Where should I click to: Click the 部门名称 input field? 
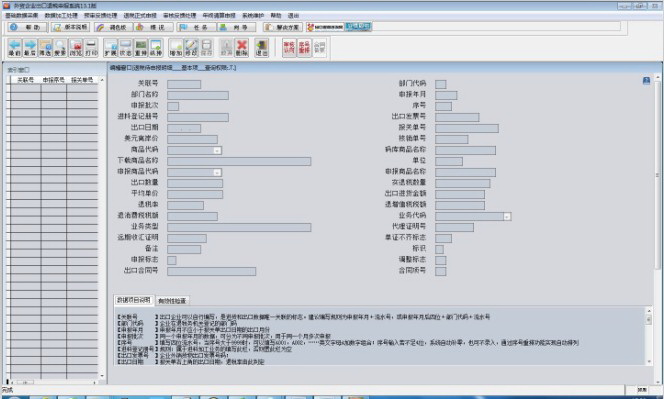click(198, 95)
